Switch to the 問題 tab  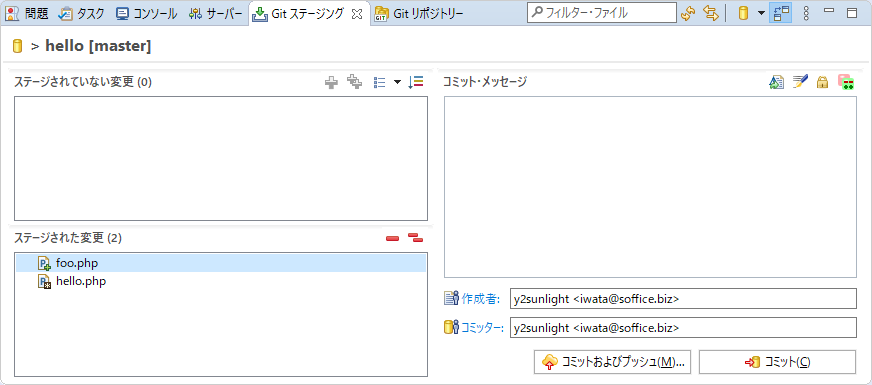tap(27, 13)
